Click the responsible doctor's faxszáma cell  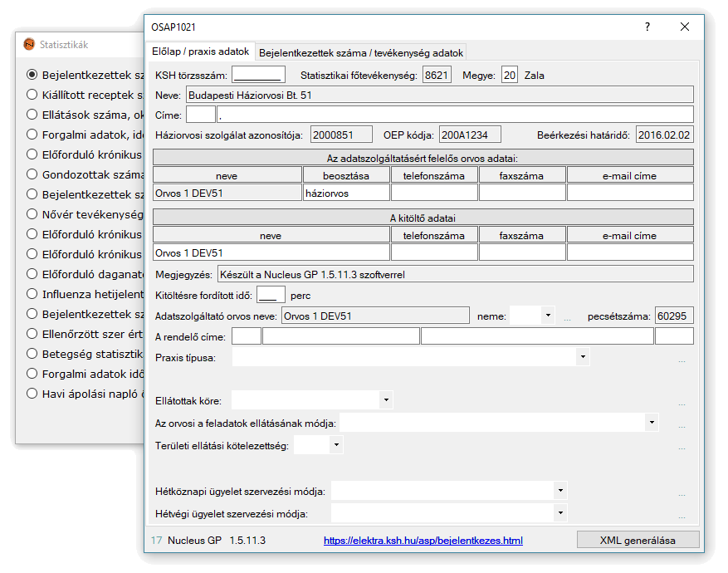522,193
